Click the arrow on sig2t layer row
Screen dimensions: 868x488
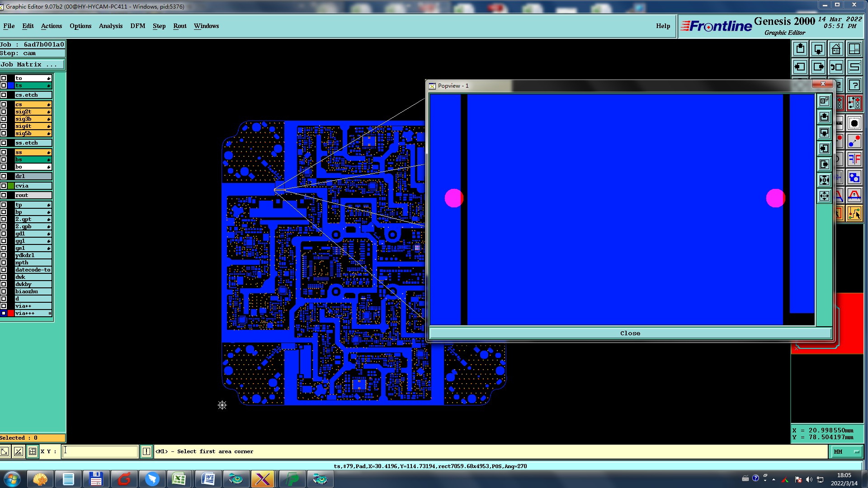(49, 112)
